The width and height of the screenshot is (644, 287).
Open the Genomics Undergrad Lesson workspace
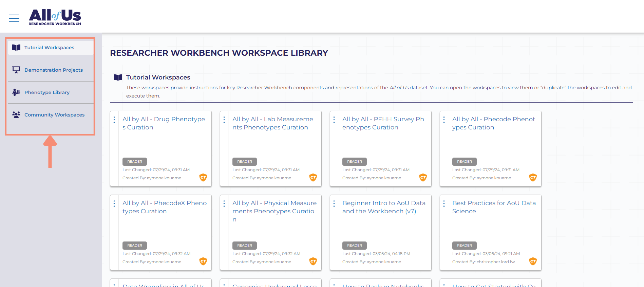coord(274,285)
